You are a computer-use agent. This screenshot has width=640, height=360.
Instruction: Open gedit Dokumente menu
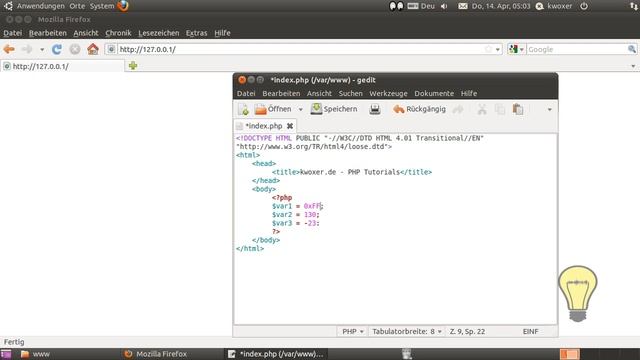434,93
